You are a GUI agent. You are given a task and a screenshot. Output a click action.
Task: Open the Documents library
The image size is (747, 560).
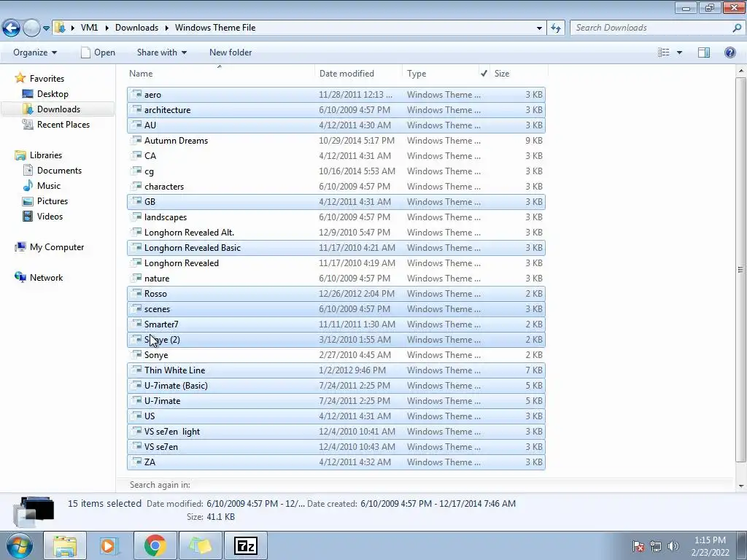coord(59,171)
